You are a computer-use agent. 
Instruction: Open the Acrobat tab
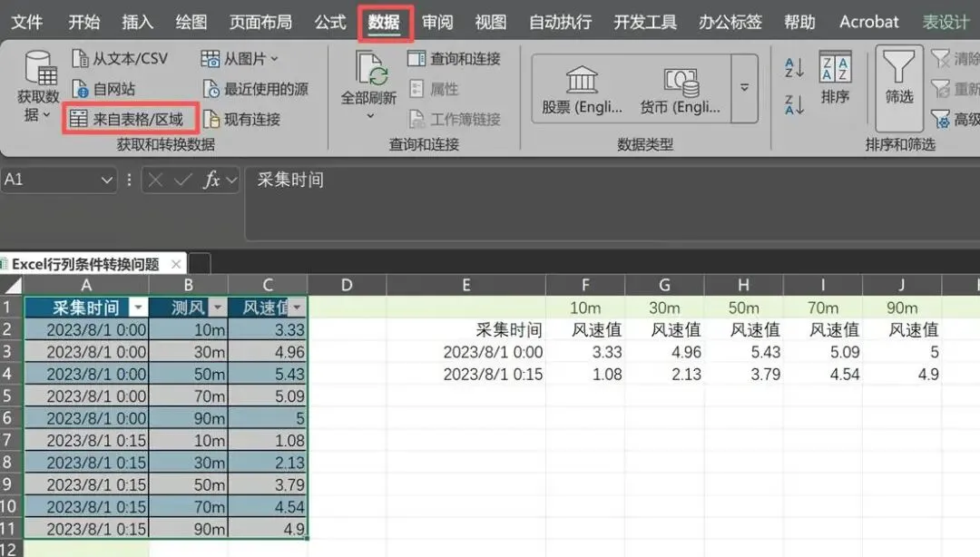[x=868, y=22]
